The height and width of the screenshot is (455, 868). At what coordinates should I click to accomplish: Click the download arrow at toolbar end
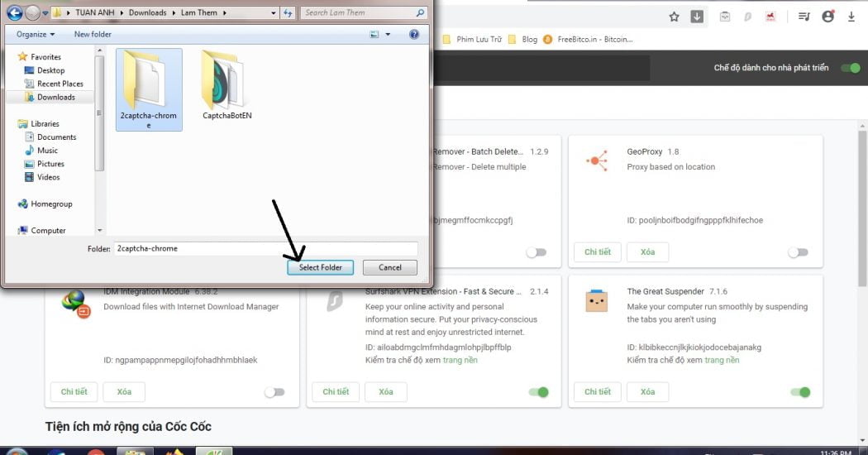coord(851,17)
